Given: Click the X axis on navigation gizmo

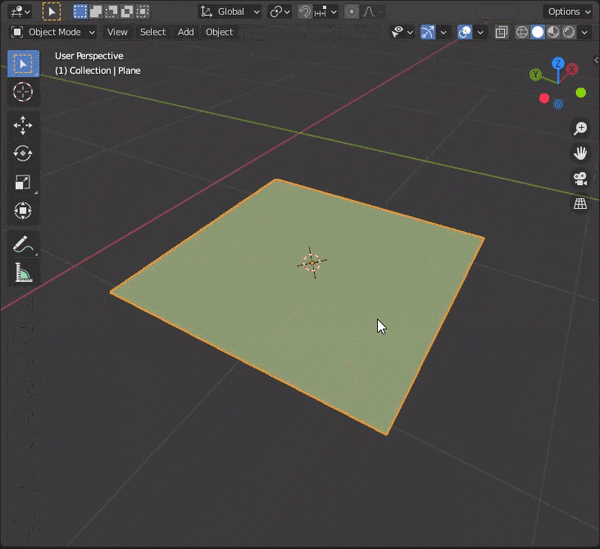Looking at the screenshot, I should click(572, 70).
